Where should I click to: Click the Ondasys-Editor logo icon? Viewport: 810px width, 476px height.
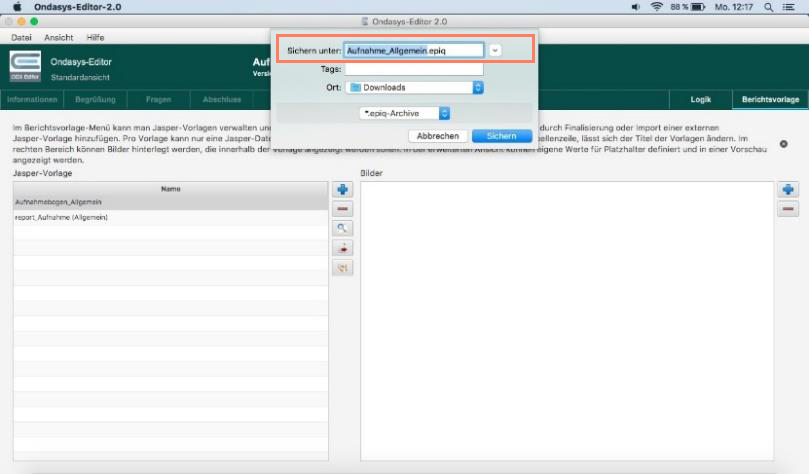point(25,66)
